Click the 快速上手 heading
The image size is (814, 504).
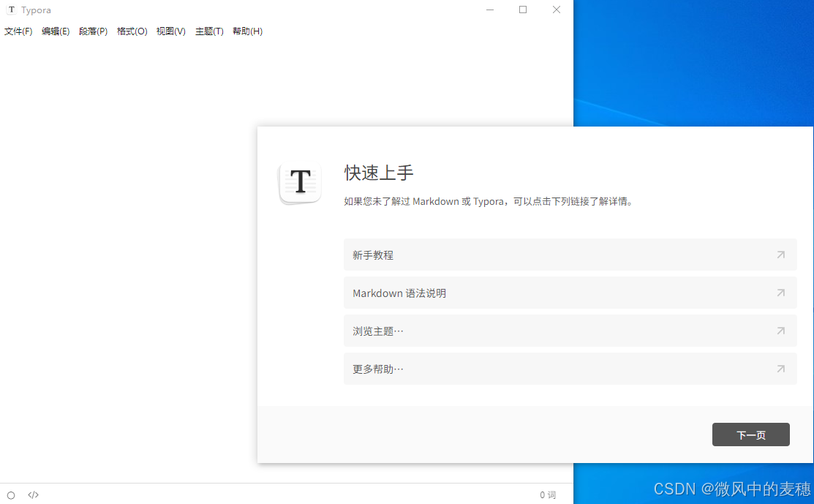pyautogui.click(x=378, y=173)
